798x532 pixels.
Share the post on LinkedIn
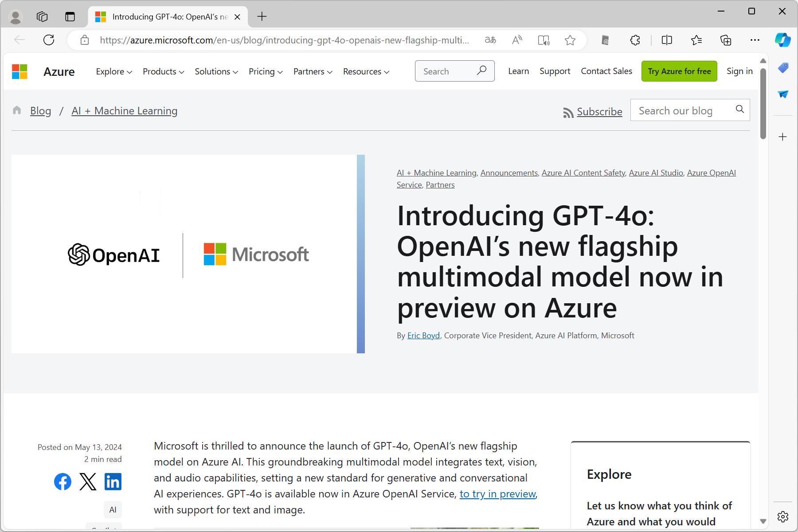point(113,481)
